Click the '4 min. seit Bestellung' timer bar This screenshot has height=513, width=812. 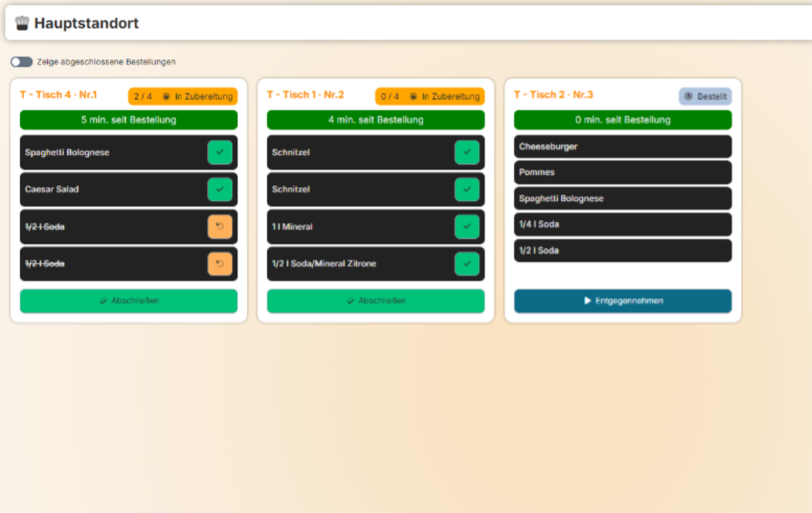click(x=376, y=120)
